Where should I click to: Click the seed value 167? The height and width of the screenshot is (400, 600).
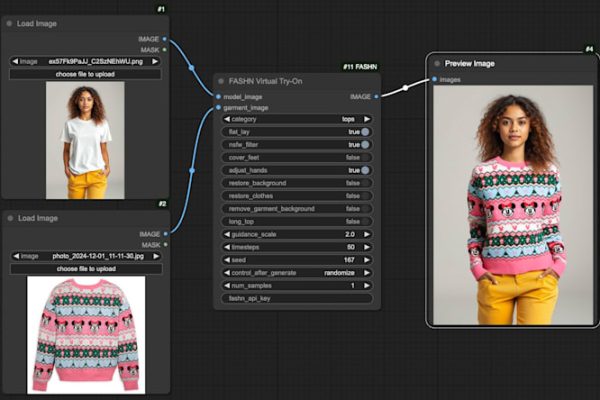(x=349, y=260)
